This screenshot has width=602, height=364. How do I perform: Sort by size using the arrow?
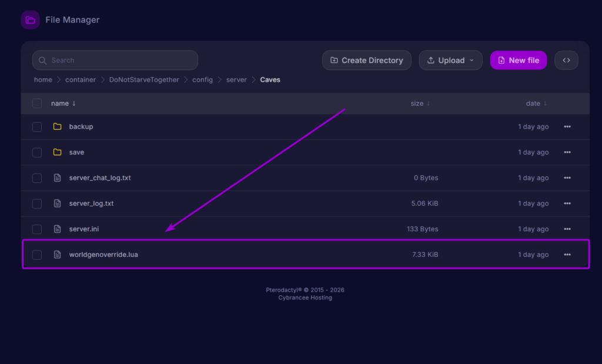point(429,103)
